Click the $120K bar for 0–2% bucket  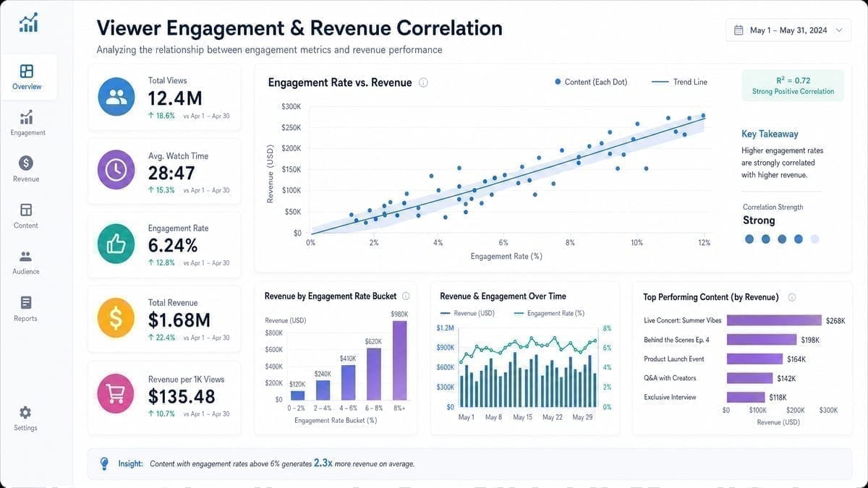point(297,395)
